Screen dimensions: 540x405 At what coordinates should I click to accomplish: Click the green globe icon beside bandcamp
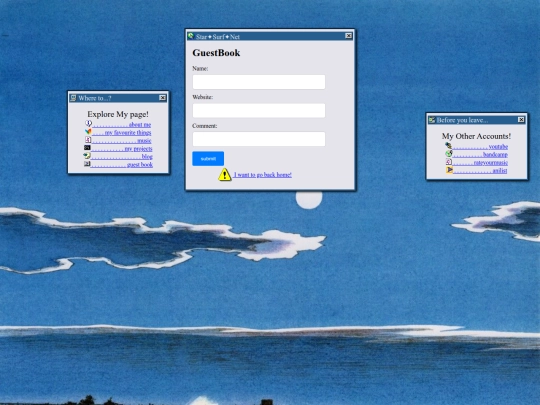click(449, 154)
